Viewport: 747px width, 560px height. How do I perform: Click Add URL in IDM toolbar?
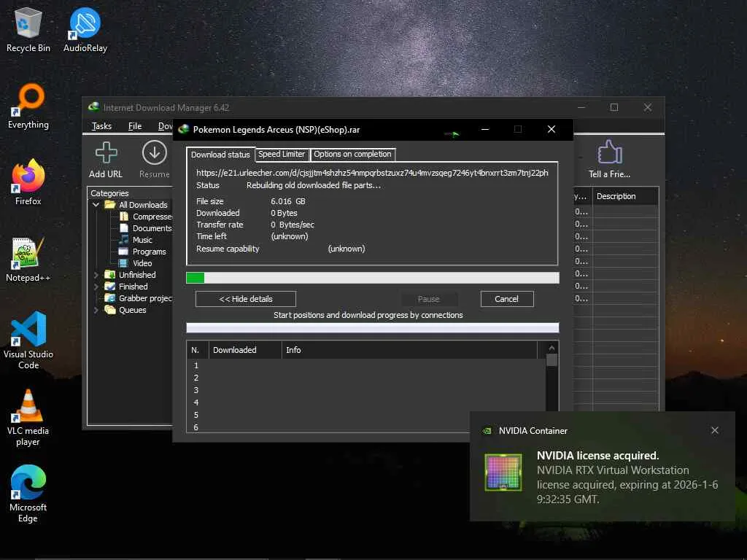106,160
